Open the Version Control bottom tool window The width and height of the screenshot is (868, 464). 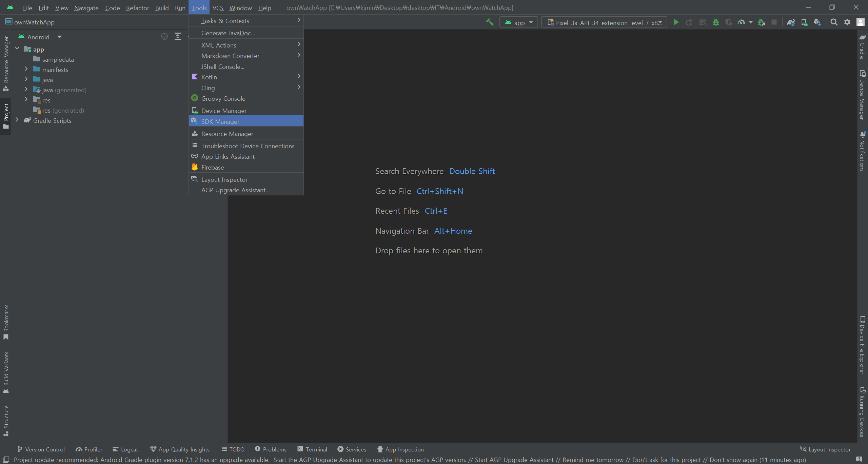tap(41, 449)
